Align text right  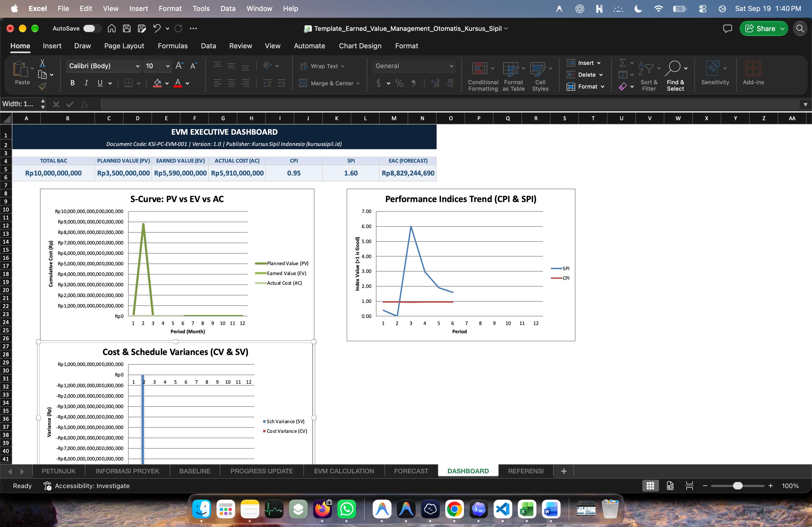[x=245, y=83]
